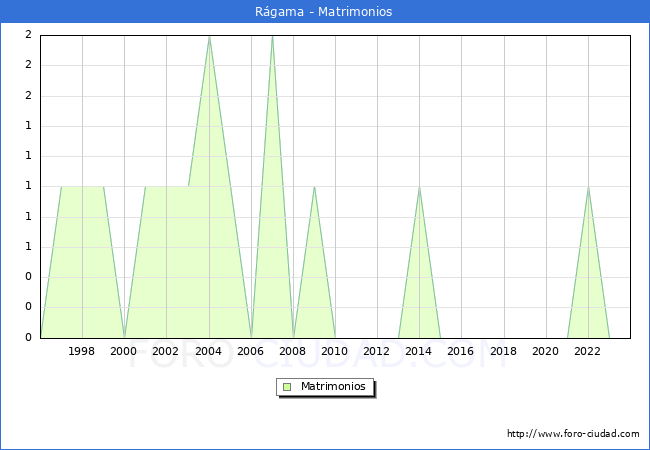
Task: Click the 1998 x-axis label
Action: (81, 351)
